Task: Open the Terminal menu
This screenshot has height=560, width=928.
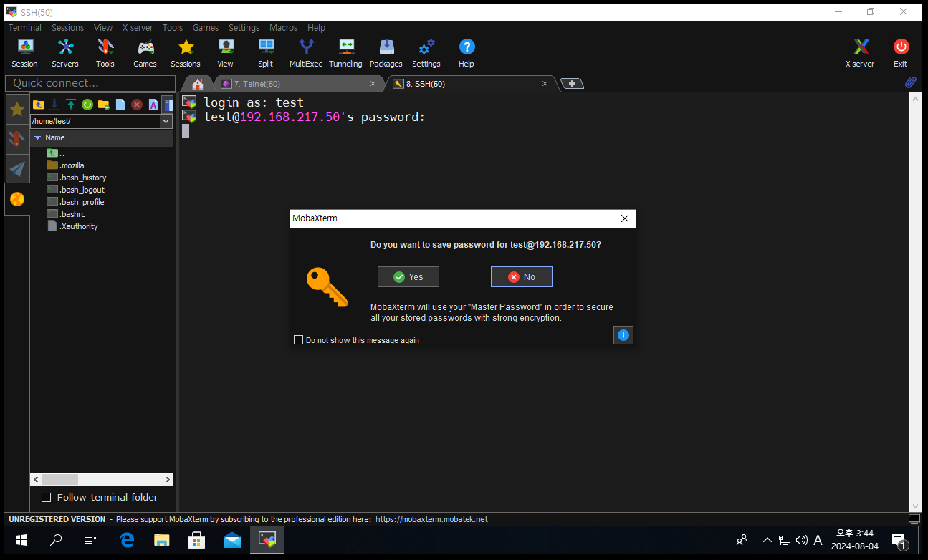Action: tap(25, 28)
